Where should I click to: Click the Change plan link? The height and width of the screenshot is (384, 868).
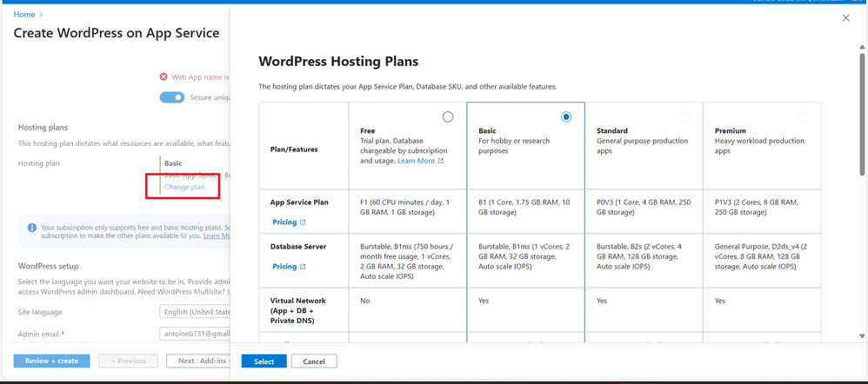(x=184, y=187)
